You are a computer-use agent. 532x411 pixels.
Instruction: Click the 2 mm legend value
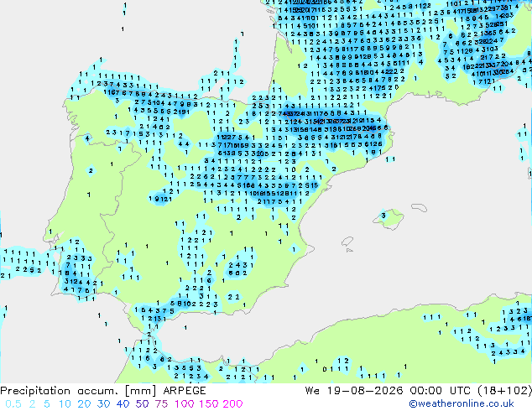(x=32, y=404)
